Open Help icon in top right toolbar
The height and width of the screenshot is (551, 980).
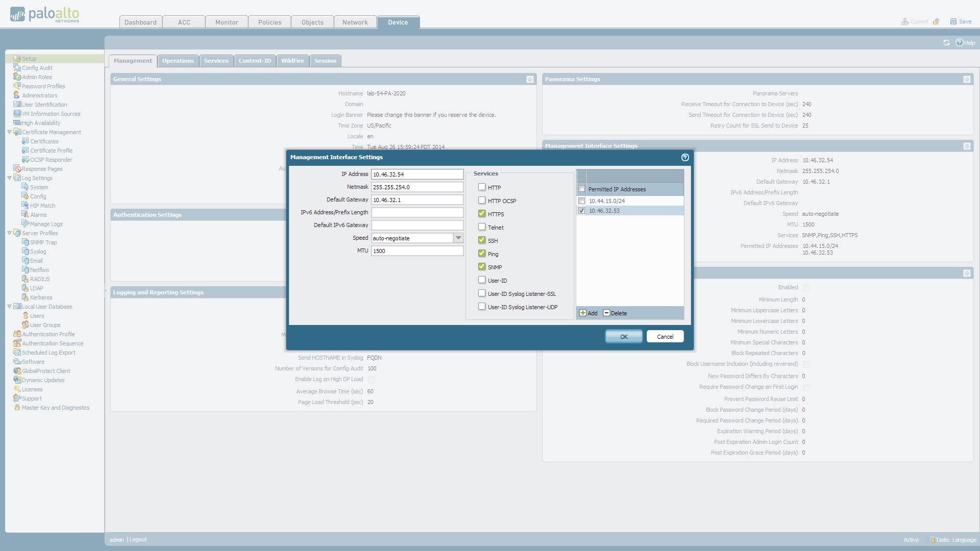coord(959,43)
